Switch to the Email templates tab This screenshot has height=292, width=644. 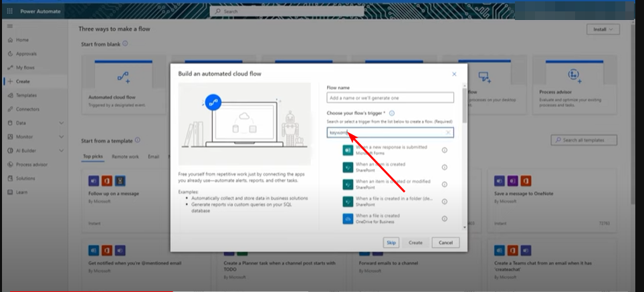pos(153,156)
